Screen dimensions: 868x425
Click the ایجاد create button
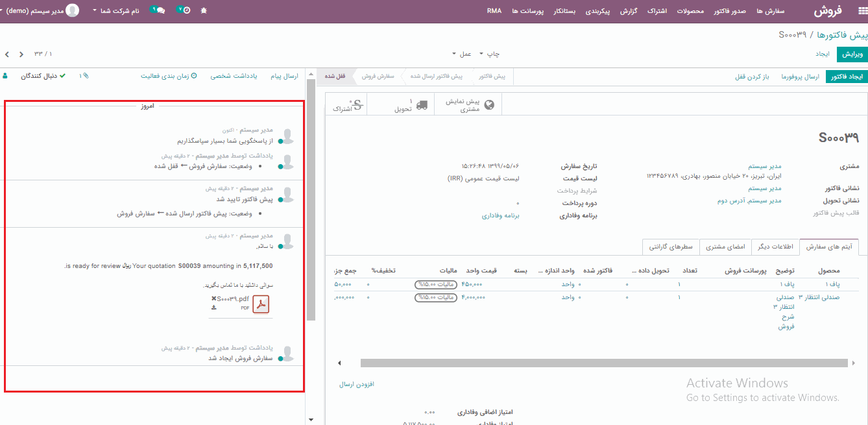pos(823,55)
